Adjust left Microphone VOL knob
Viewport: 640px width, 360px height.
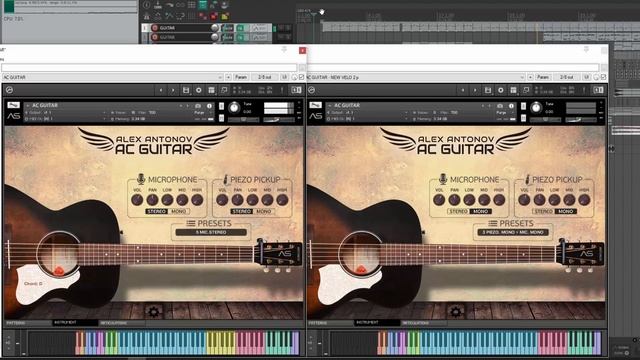click(x=137, y=200)
